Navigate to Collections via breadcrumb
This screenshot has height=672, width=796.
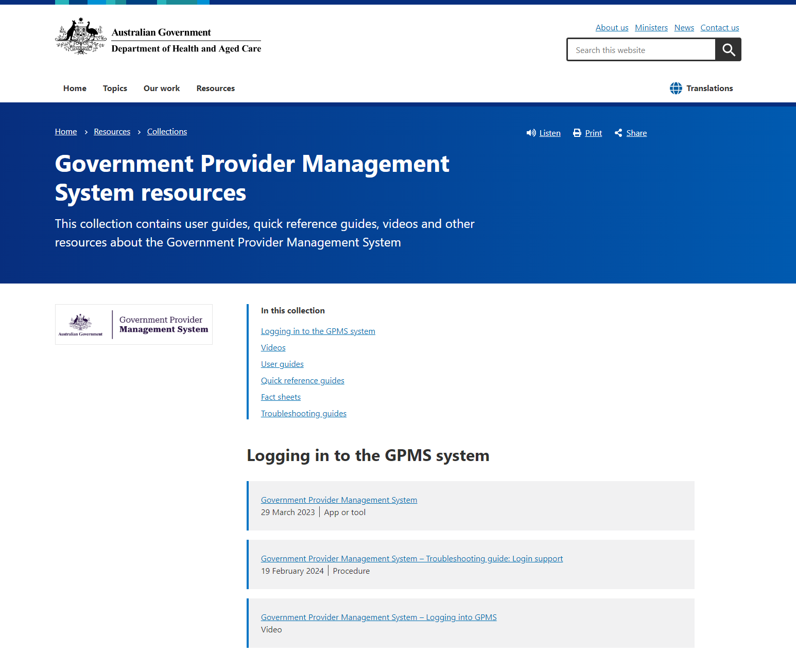(x=167, y=131)
